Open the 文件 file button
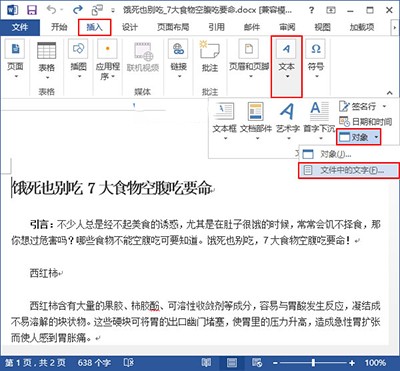Image resolution: width=400 pixels, height=371 pixels. (20, 27)
